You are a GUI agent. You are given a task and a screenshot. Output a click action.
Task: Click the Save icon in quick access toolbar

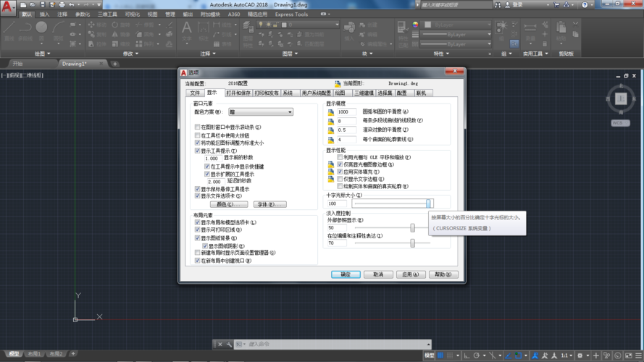tap(42, 5)
